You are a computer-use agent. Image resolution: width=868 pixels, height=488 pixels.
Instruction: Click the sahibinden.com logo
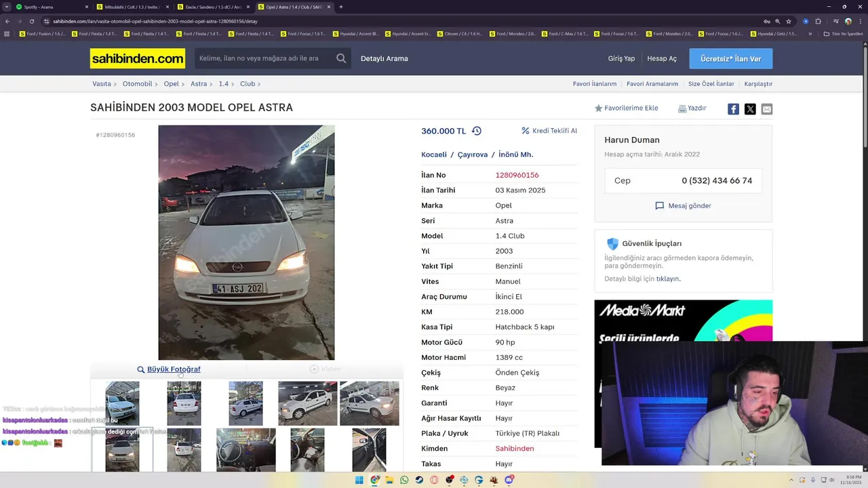(x=138, y=58)
